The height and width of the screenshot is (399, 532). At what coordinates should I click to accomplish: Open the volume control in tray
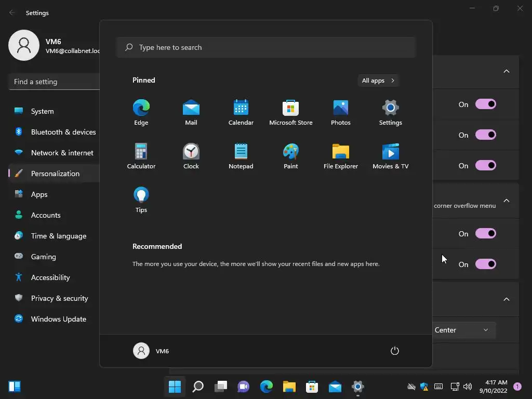pos(468,387)
